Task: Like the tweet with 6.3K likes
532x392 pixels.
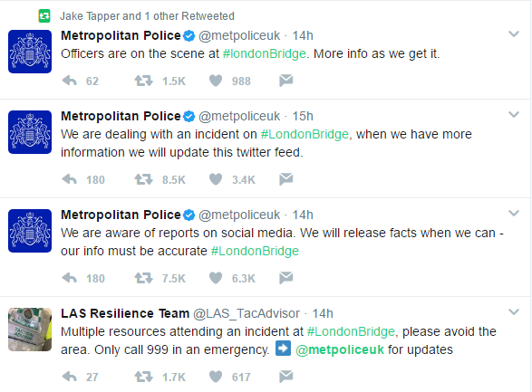Action: point(216,278)
